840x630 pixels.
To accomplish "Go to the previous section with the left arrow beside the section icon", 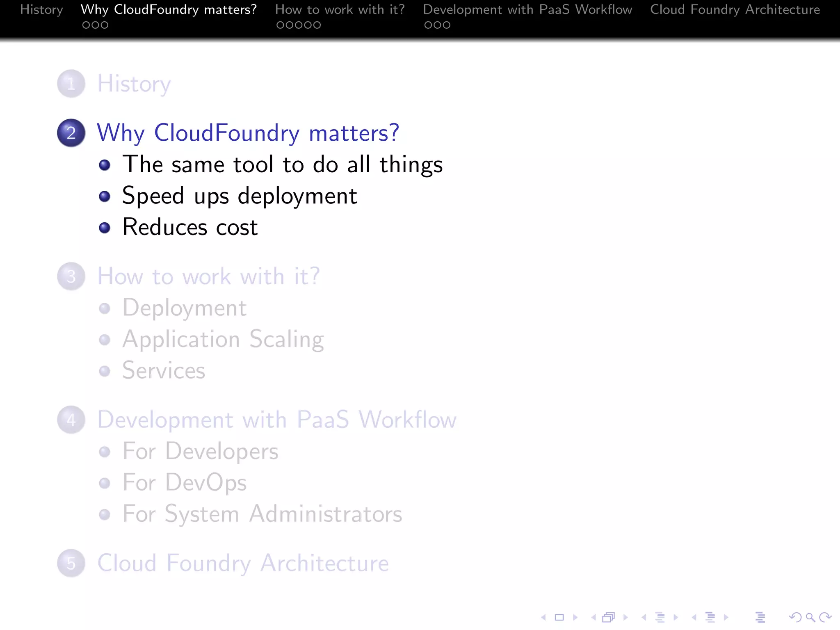I will pos(694,617).
